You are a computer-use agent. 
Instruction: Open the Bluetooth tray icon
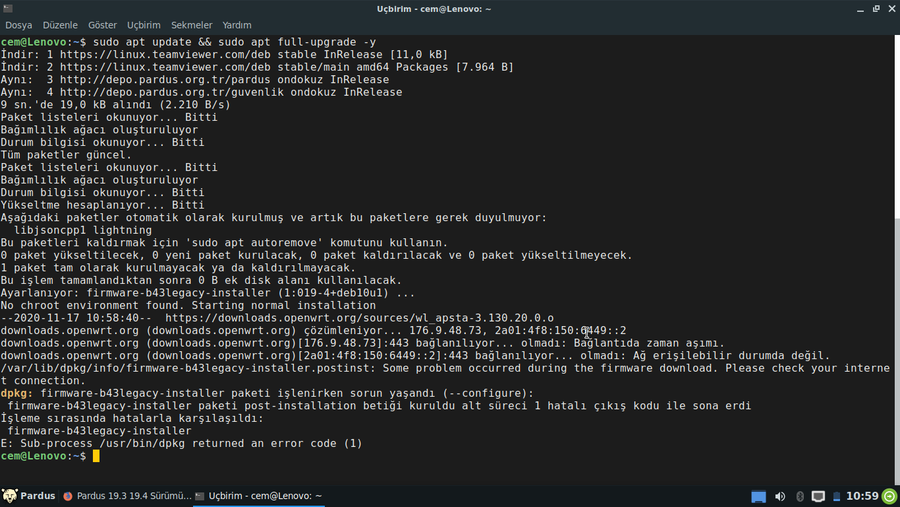click(x=800, y=497)
